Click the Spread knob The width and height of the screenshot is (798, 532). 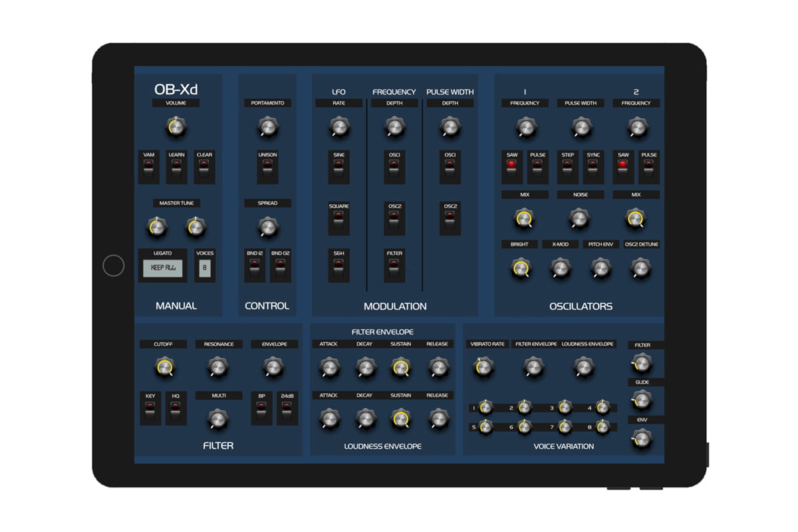coord(267,228)
